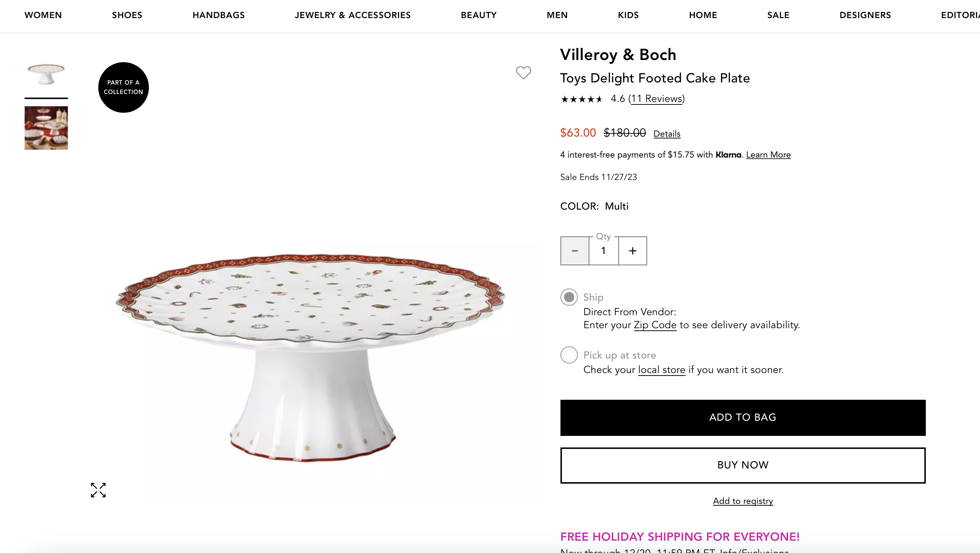Open the 11 Reviews link
The height and width of the screenshot is (553, 980).
[656, 99]
